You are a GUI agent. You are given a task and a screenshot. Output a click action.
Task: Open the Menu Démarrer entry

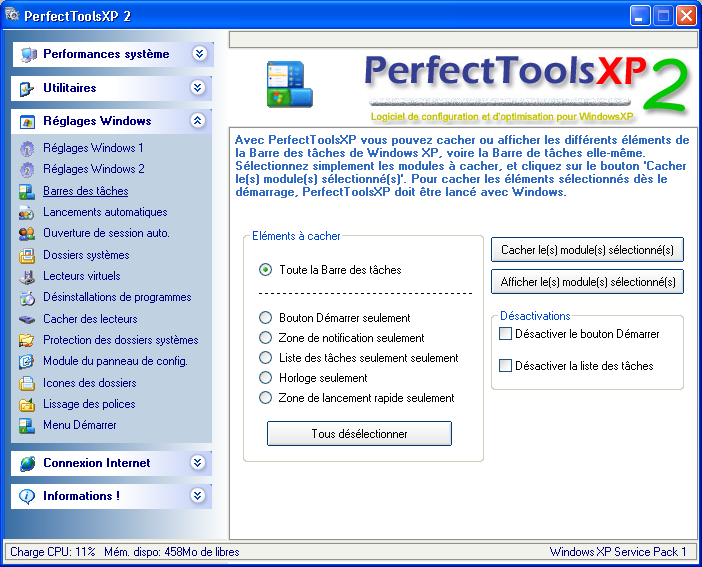tap(80, 425)
